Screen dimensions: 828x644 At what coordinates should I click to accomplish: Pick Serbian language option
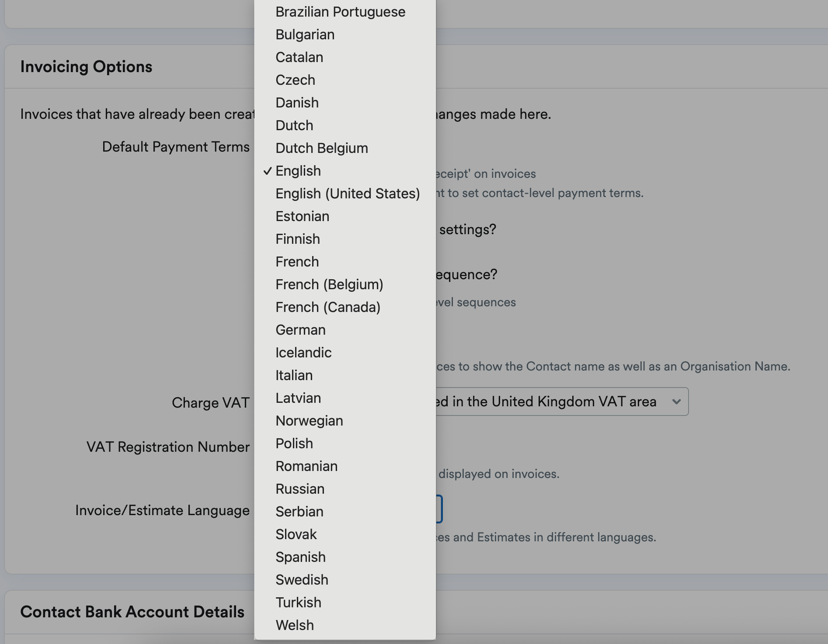click(x=345, y=512)
